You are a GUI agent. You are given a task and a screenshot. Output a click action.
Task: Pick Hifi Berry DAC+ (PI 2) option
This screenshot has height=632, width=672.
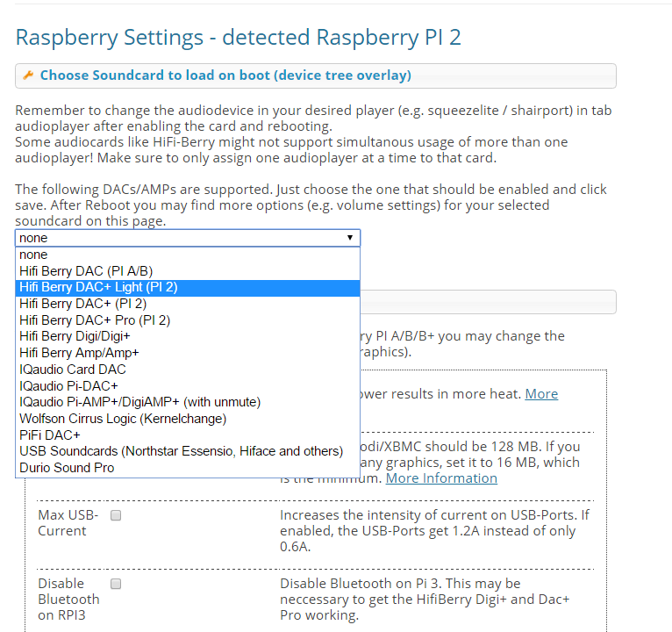[x=188, y=304]
